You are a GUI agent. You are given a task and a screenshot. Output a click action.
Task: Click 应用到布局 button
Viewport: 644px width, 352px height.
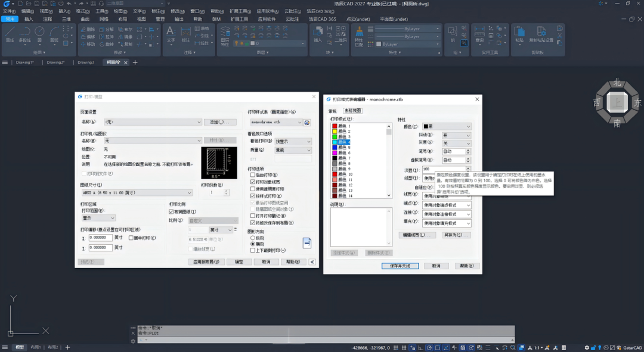[x=206, y=261]
